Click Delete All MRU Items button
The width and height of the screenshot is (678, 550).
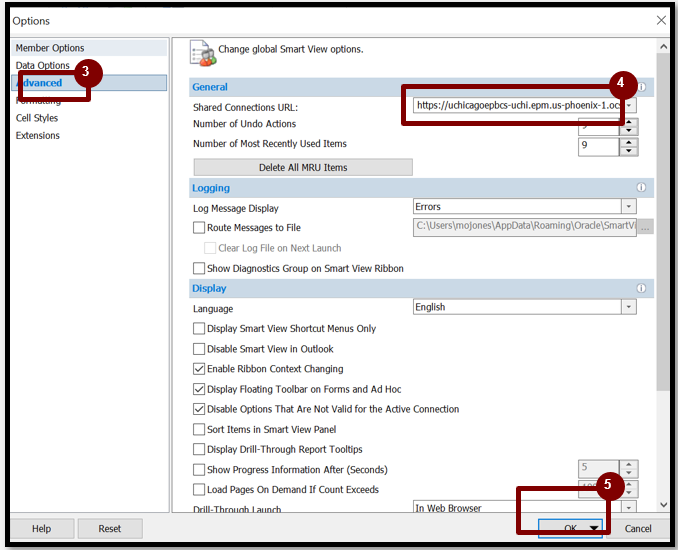pyautogui.click(x=303, y=167)
